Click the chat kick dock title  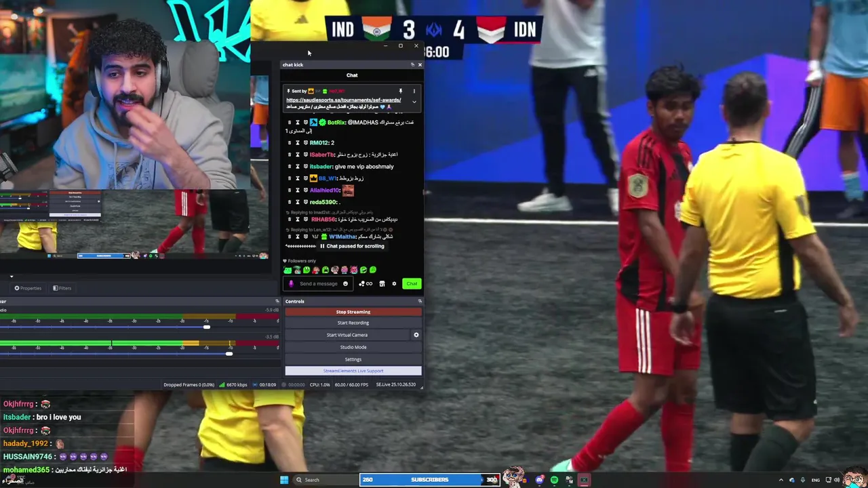tap(293, 64)
